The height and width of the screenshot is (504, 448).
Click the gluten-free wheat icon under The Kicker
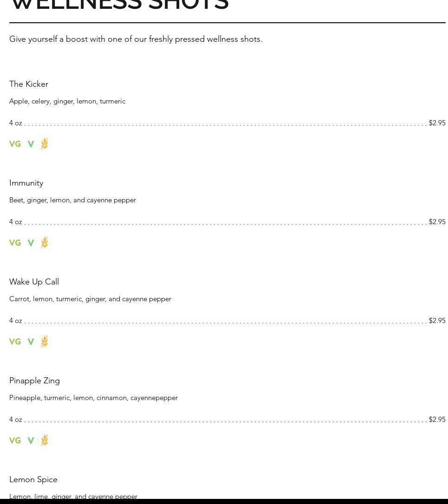tap(45, 144)
